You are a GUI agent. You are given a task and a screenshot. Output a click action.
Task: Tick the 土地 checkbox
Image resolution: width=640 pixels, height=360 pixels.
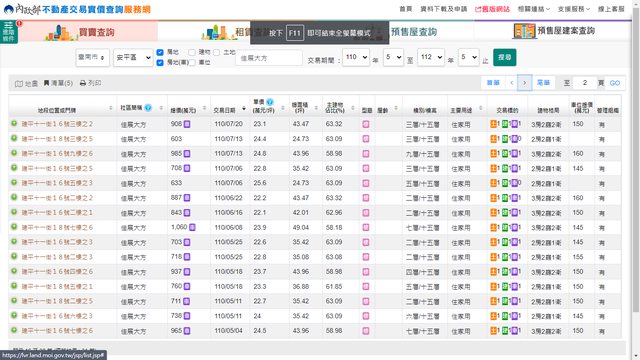pos(217,52)
